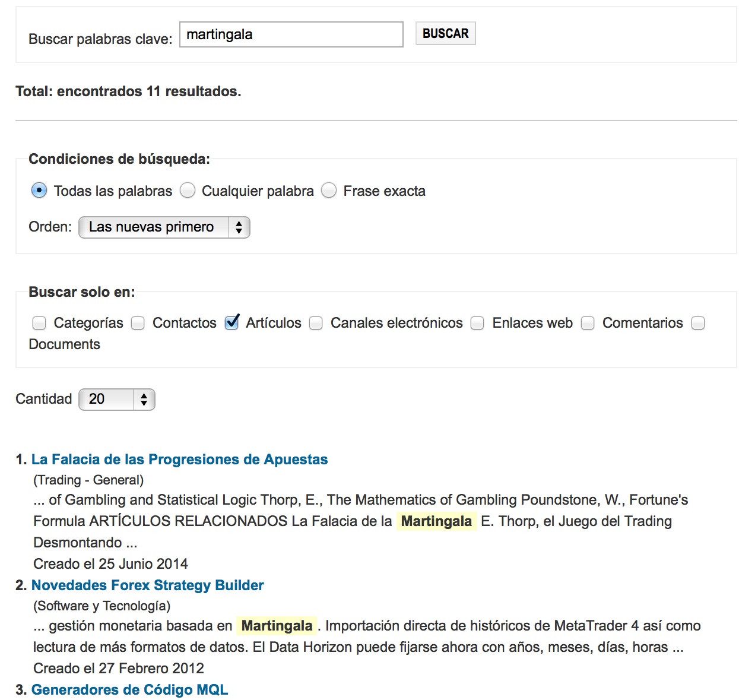Tick the Documents checkbox
The height and width of the screenshot is (700, 739).
coord(698,323)
